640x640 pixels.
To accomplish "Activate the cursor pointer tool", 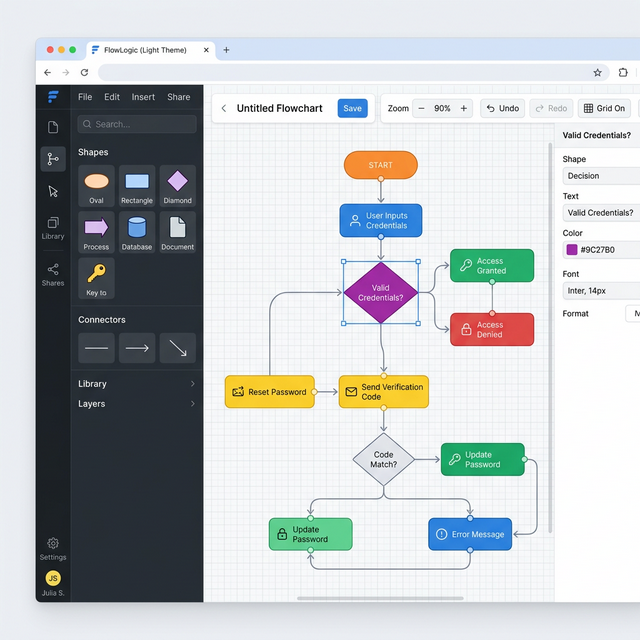I will coord(53,191).
